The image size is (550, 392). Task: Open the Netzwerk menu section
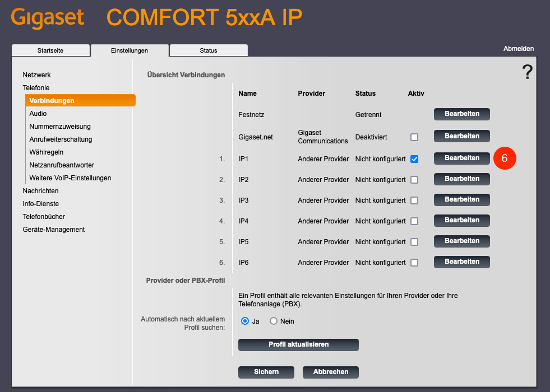[x=36, y=75]
